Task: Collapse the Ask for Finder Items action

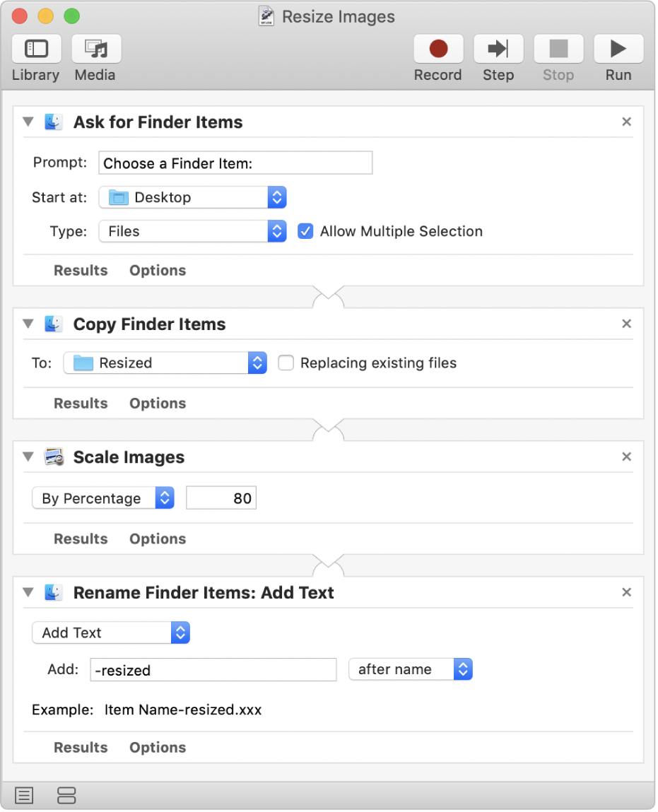Action: coord(28,122)
